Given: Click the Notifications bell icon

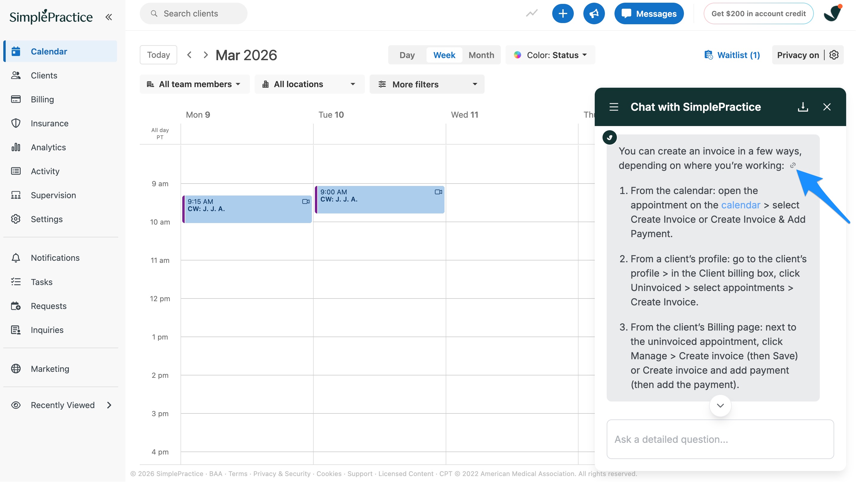Looking at the screenshot, I should 16,258.
